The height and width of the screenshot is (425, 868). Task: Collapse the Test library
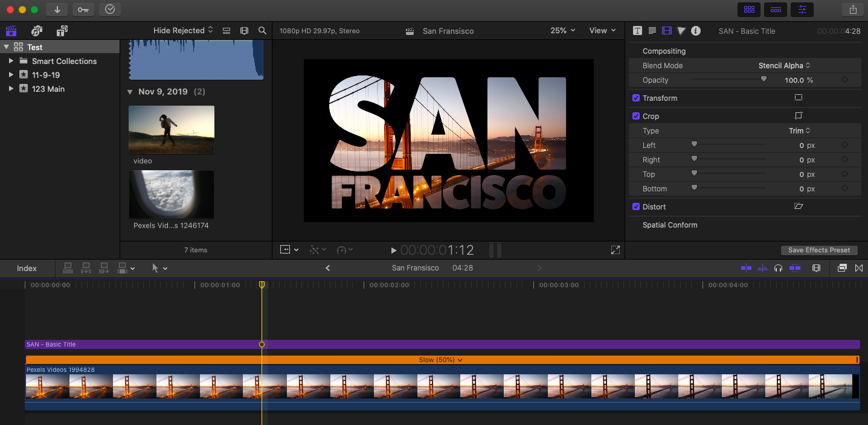pos(6,47)
